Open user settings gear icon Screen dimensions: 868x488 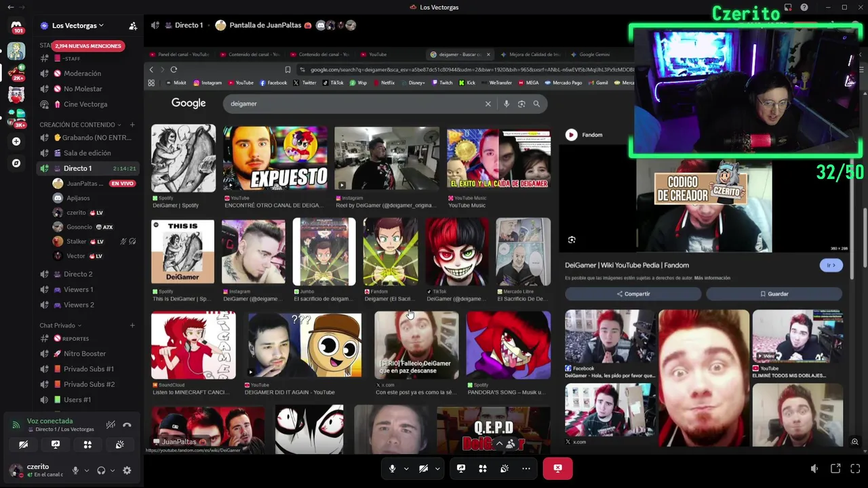pyautogui.click(x=127, y=470)
